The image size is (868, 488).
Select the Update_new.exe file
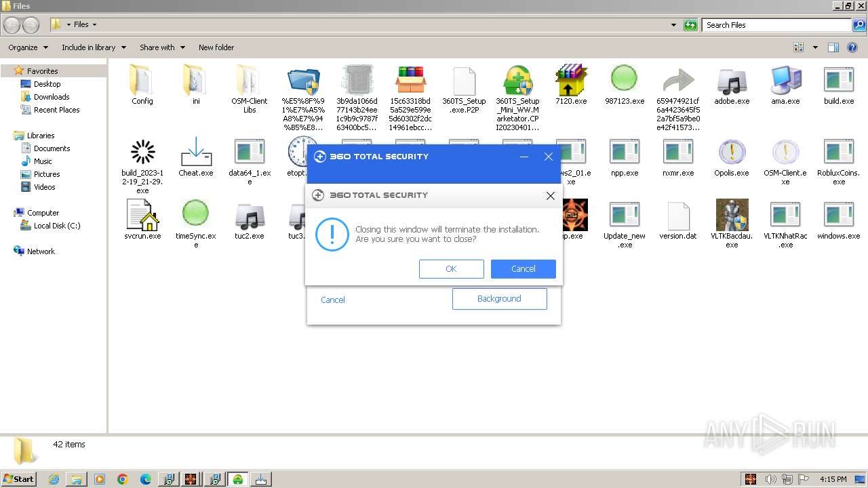(x=625, y=224)
